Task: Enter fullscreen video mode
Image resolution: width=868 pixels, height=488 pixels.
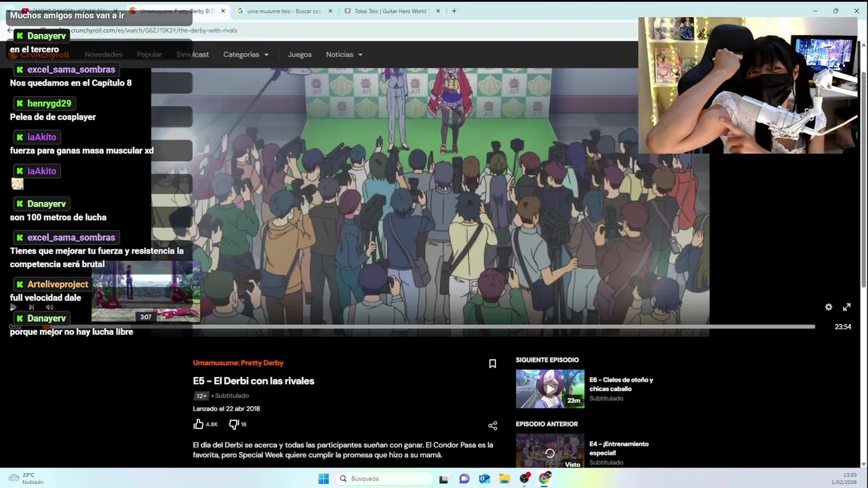Action: pyautogui.click(x=846, y=307)
